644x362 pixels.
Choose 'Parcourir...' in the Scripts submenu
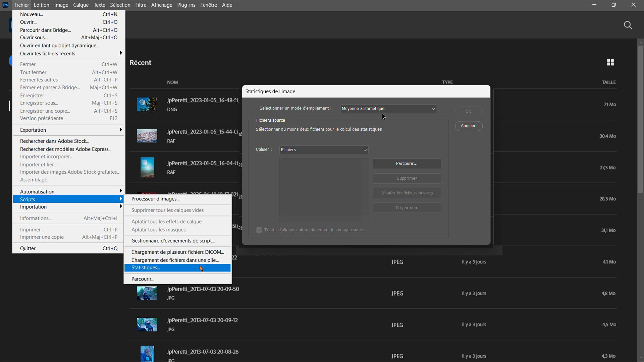tap(177, 279)
